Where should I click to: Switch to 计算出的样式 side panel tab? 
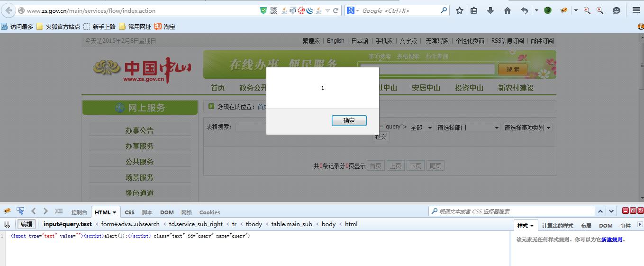[557, 226]
